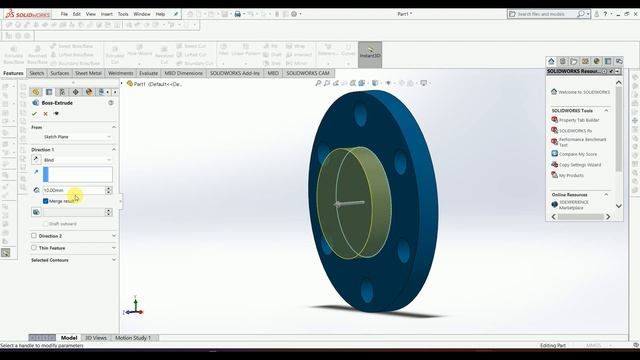Open the FeatureManager design tree tab
640x360 pixels.
pyautogui.click(x=36, y=92)
